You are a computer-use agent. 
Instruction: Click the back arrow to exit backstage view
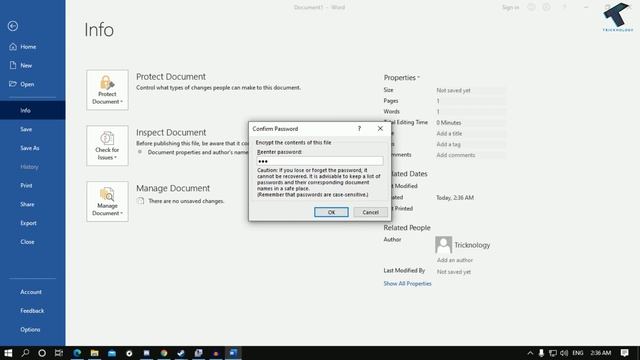(13, 26)
